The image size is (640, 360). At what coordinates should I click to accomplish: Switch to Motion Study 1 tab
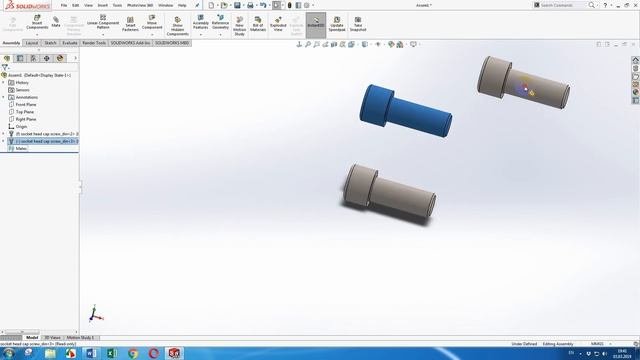pos(80,338)
